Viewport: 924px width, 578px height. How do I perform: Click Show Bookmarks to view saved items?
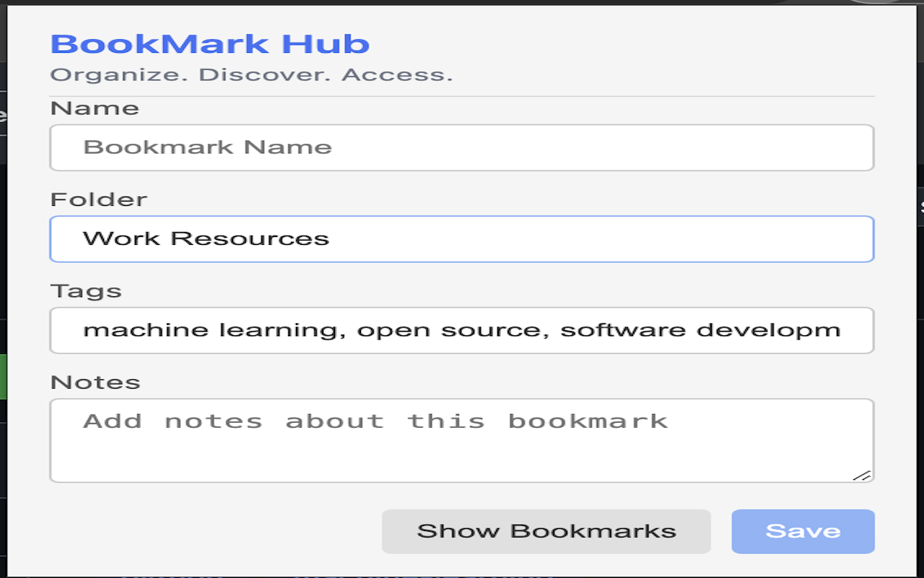click(x=546, y=531)
